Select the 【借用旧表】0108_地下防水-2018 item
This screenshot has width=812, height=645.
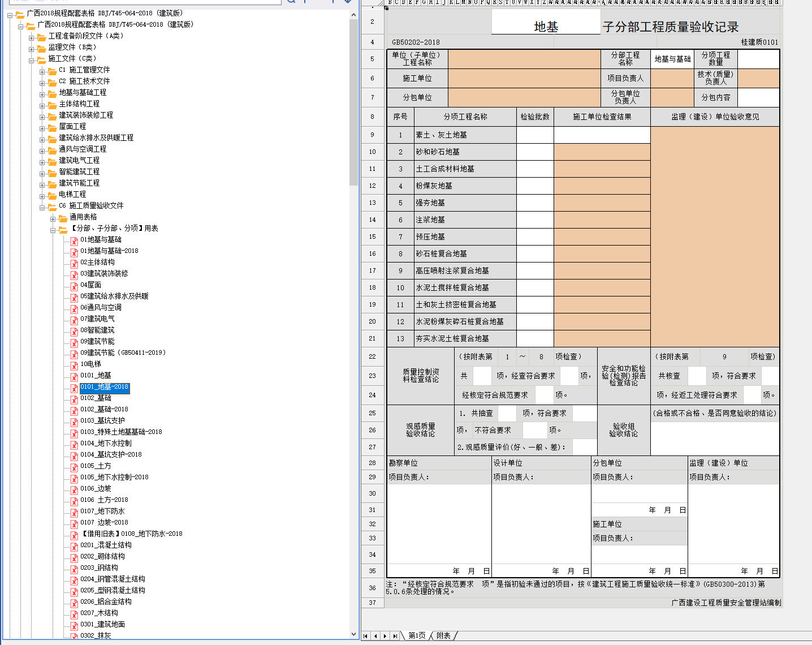[131, 534]
